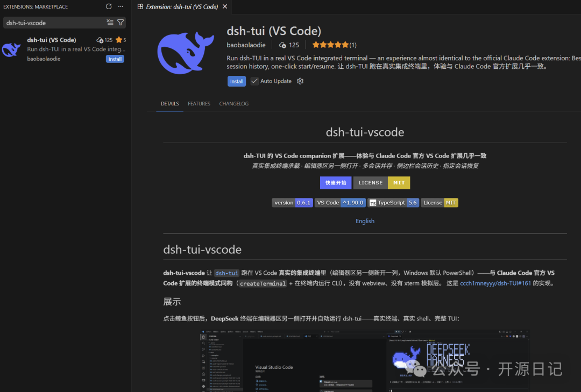Click the baobaolaodie name in sidebar result
This screenshot has width=581, height=392.
pos(44,59)
